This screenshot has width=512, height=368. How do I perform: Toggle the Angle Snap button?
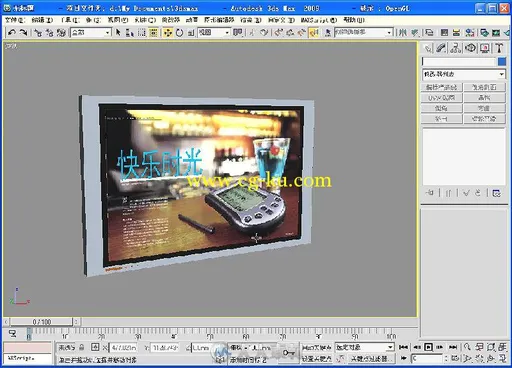point(290,32)
